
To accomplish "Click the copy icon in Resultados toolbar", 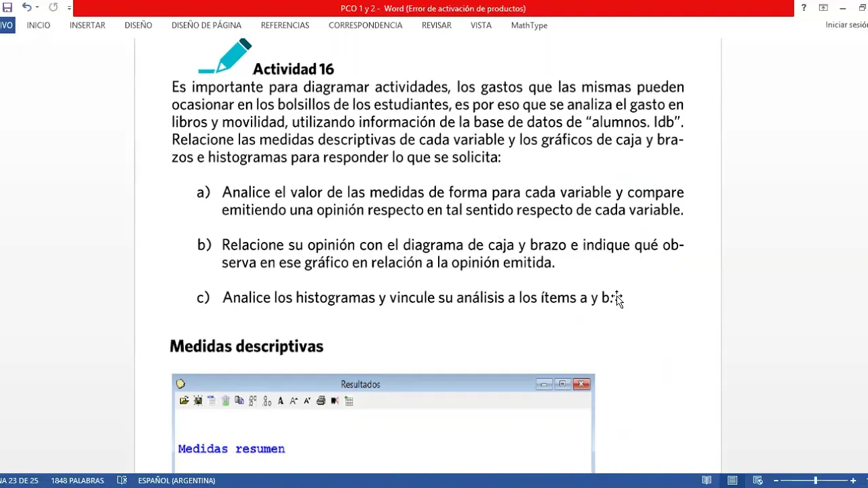I will click(239, 401).
